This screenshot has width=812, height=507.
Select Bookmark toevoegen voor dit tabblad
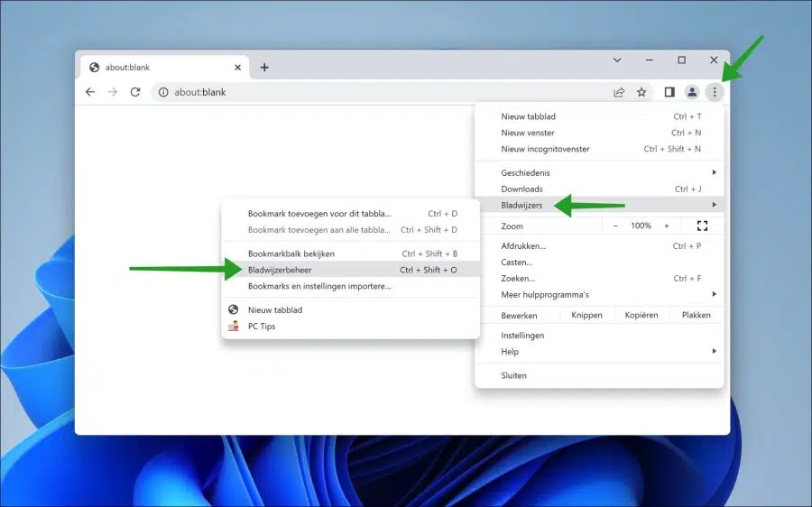[x=350, y=214]
